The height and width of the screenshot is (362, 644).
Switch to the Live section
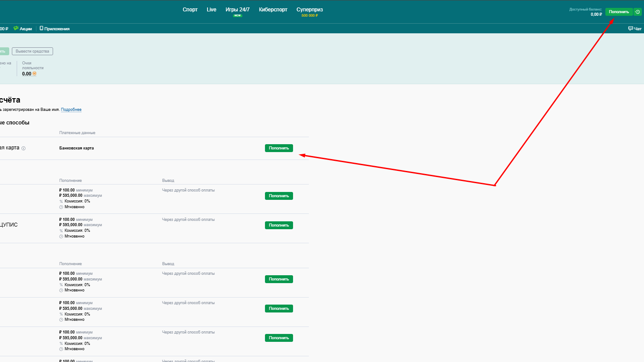[211, 10]
